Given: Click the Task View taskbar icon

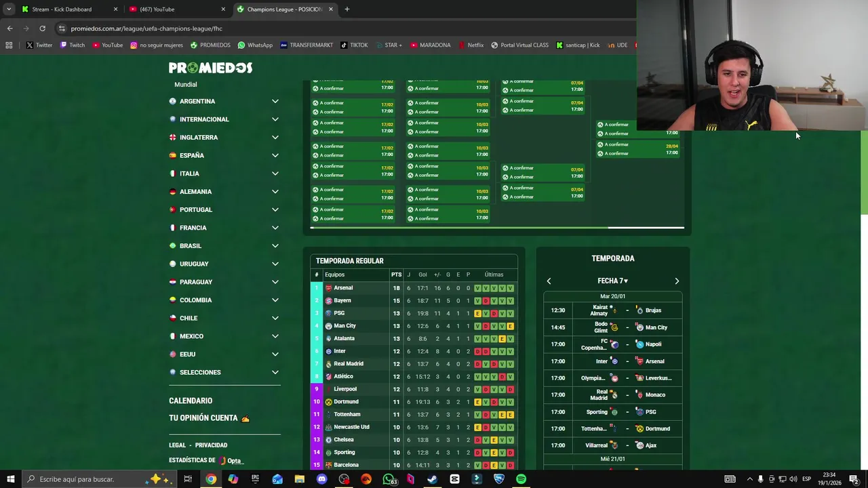Looking at the screenshot, I should [188, 479].
